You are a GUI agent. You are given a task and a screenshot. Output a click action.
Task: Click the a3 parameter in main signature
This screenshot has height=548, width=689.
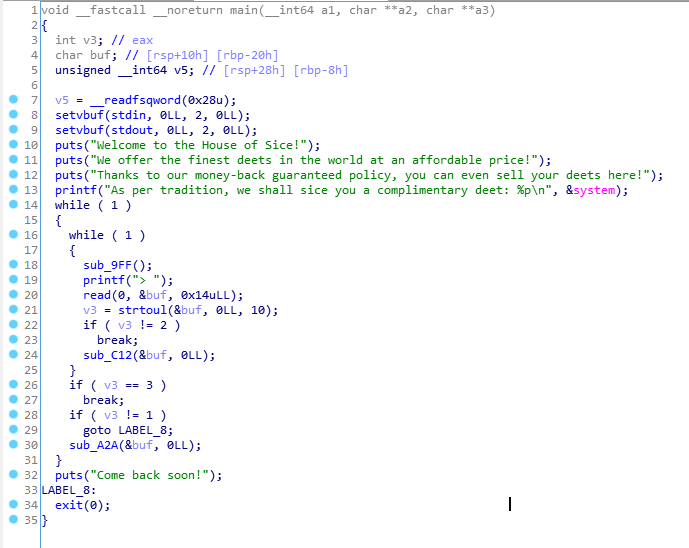tap(482, 10)
